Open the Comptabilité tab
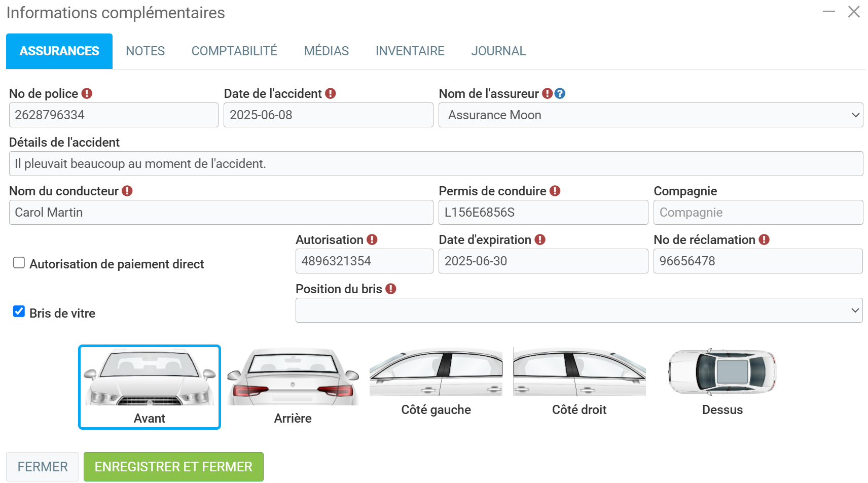868x483 pixels. click(234, 51)
